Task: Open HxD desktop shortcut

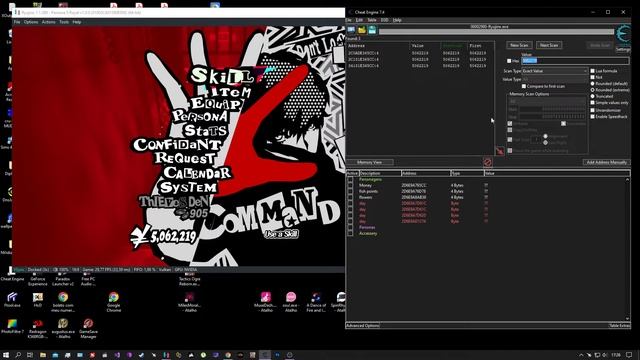Action: 38,300
